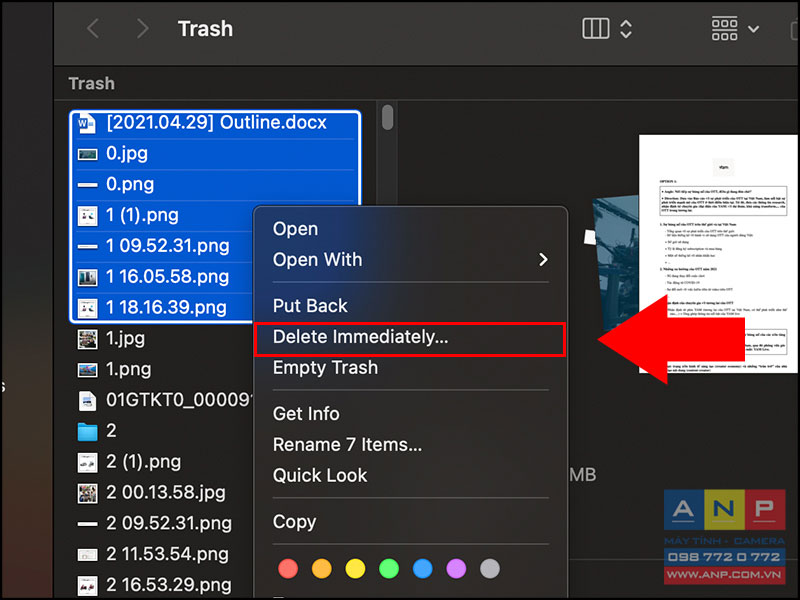Click the 1.jpg file icon

[x=87, y=339]
